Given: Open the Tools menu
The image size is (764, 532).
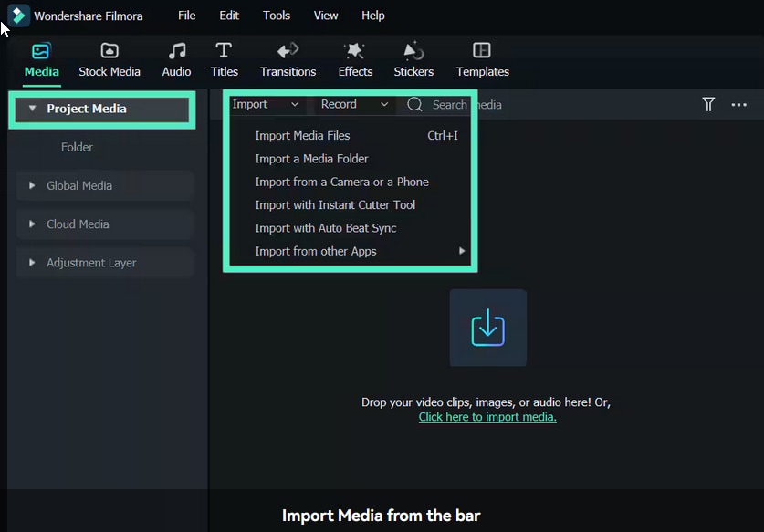Looking at the screenshot, I should (x=277, y=16).
